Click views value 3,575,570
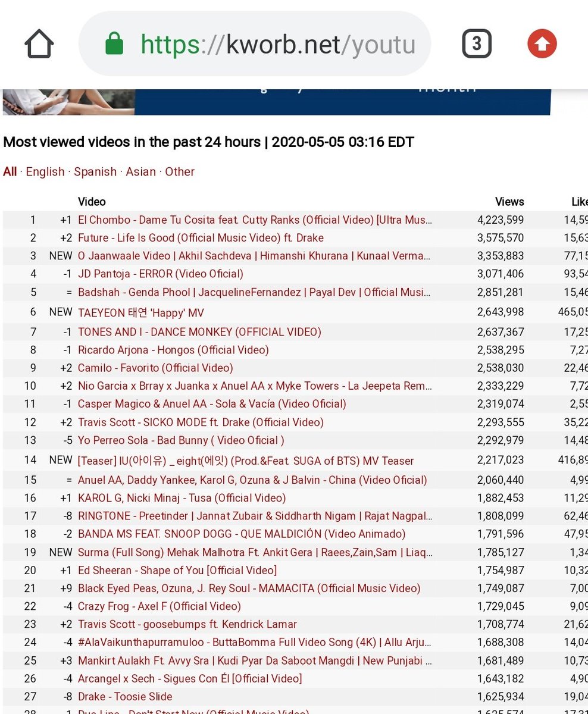This screenshot has width=588, height=714. point(501,237)
